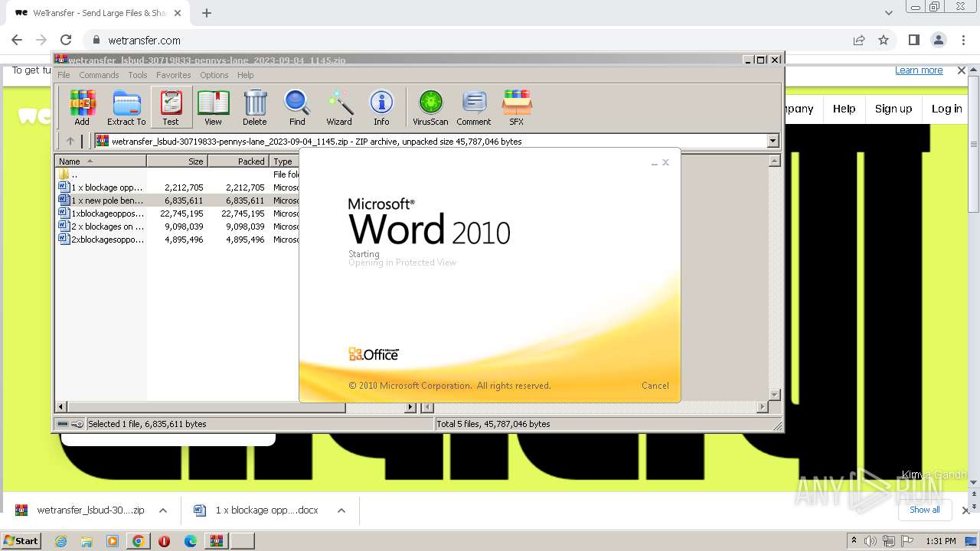Open the Favorites menu
The height and width of the screenshot is (551, 980).
point(174,75)
